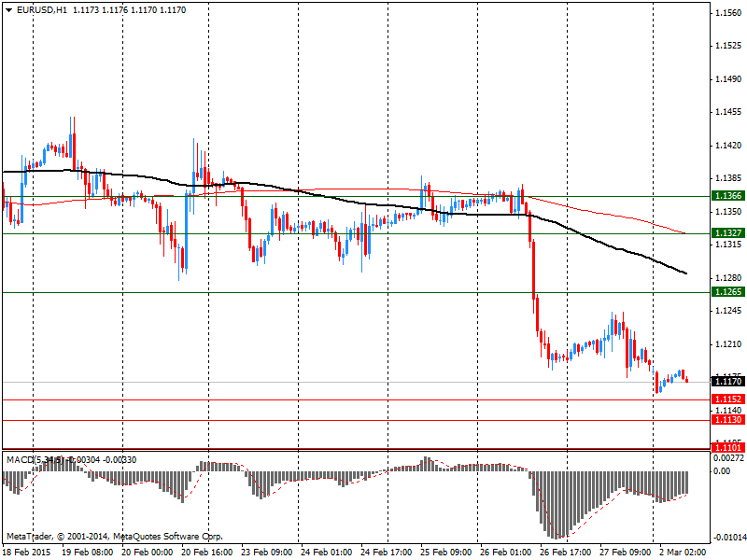Image resolution: width=747 pixels, height=560 pixels.
Task: Select the green 1.1265 price level label
Action: pyautogui.click(x=727, y=291)
